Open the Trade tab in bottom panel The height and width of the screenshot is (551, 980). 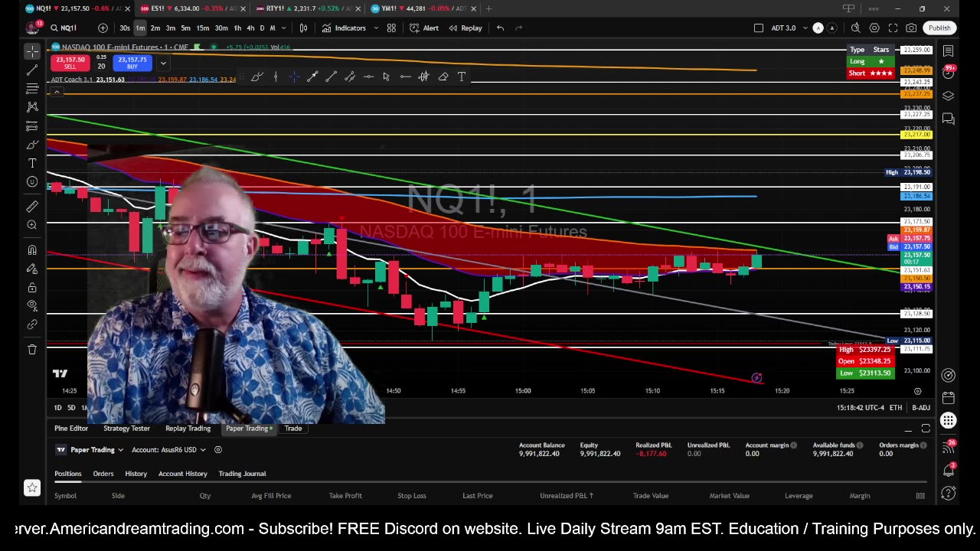[x=293, y=429]
